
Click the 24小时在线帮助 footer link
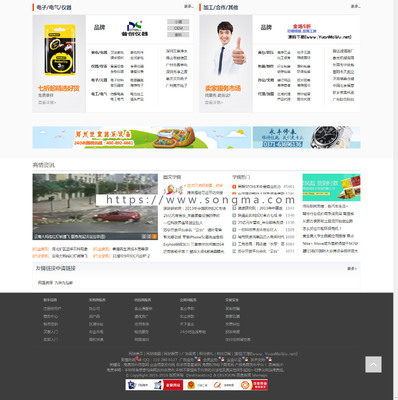click(193, 332)
